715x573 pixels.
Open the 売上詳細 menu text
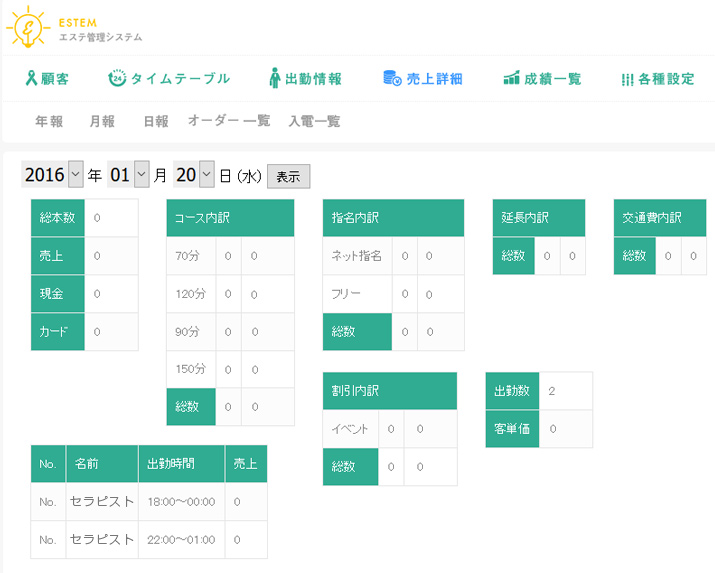point(435,79)
